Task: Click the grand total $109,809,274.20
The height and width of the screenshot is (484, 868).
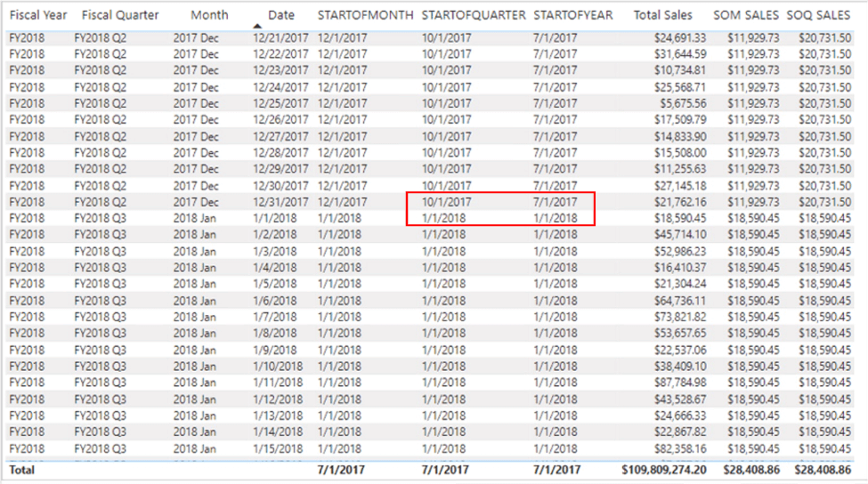Action: tap(664, 470)
